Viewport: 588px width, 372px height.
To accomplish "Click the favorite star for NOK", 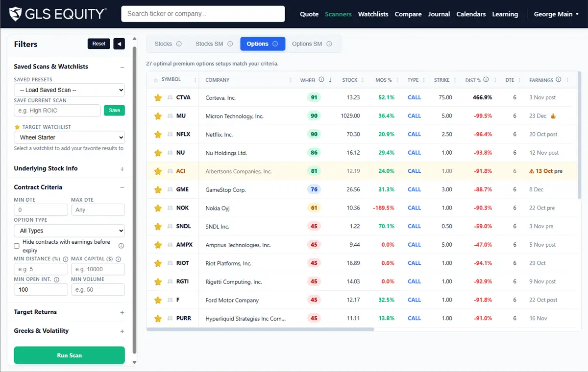I will (158, 208).
